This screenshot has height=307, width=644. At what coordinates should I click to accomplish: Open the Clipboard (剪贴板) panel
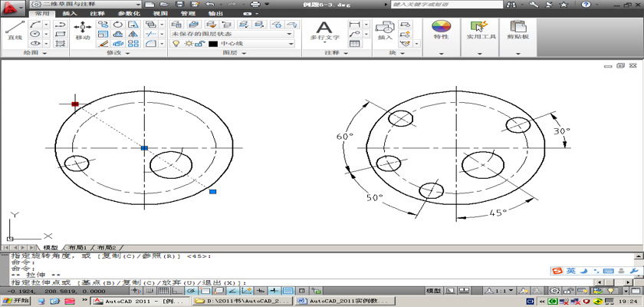click(519, 29)
